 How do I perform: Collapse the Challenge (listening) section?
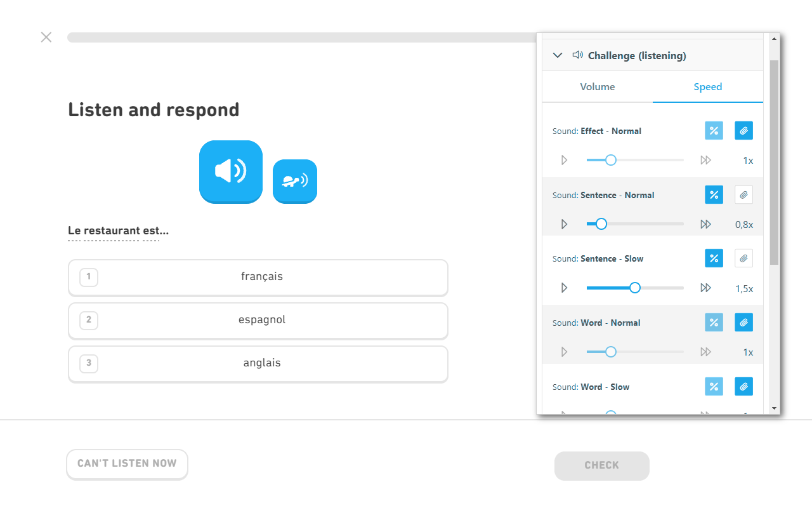(x=558, y=55)
